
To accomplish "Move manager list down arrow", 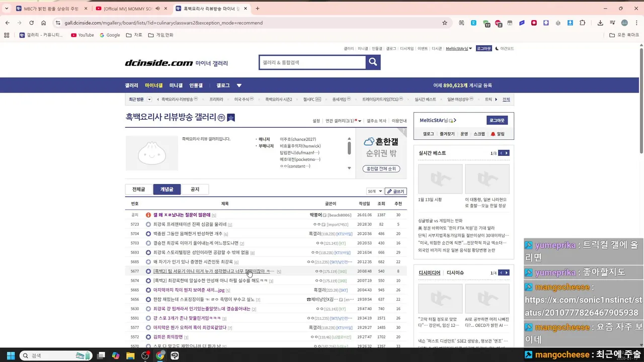I will (x=349, y=168).
